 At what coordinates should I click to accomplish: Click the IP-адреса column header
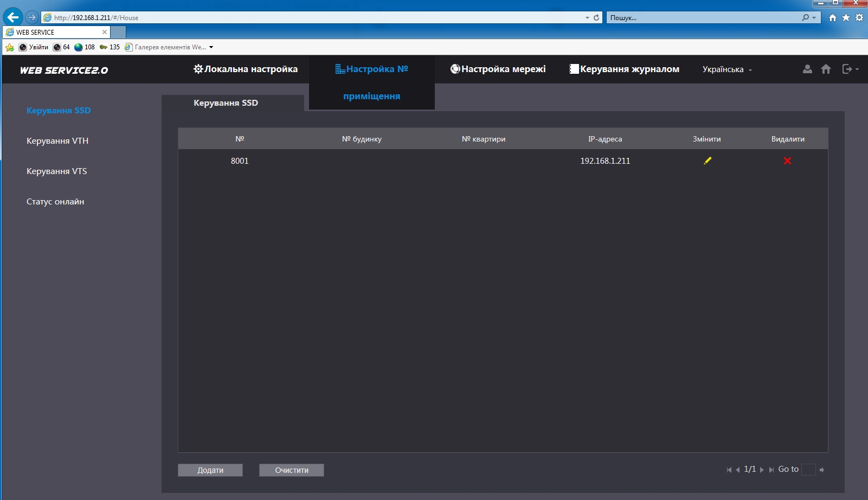[605, 139]
